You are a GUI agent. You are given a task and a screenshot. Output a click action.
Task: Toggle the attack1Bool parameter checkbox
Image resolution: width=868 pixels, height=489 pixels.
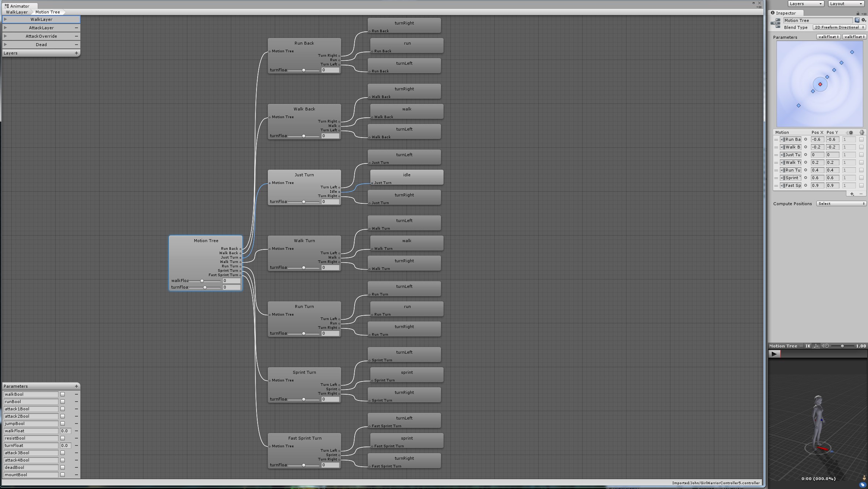[x=63, y=409]
